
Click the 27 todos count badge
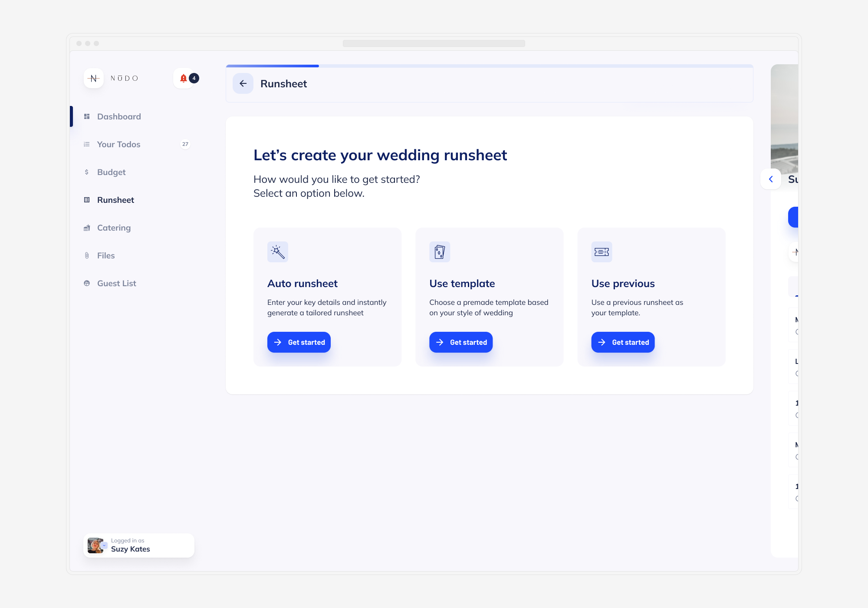coord(185,144)
